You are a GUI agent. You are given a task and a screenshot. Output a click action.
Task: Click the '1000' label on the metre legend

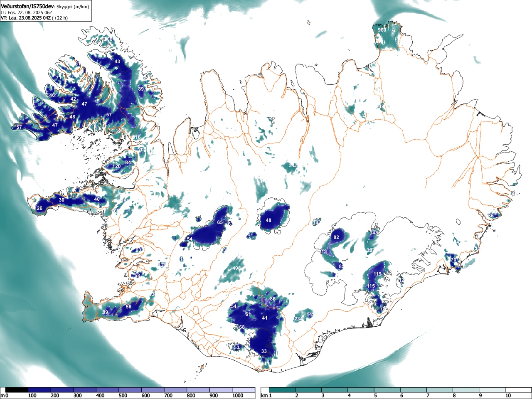(238, 396)
